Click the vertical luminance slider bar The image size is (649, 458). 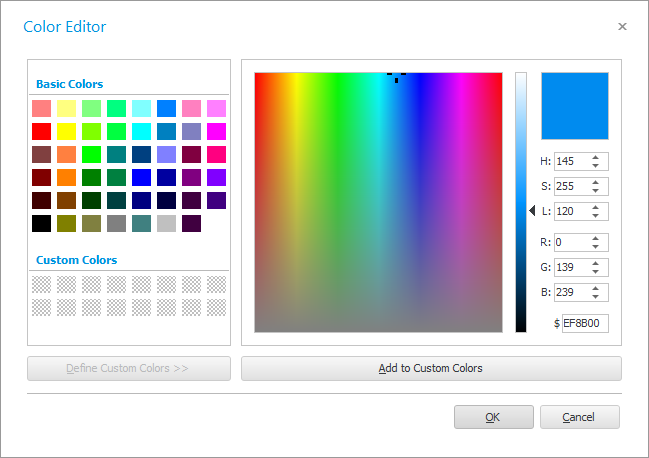coord(520,202)
